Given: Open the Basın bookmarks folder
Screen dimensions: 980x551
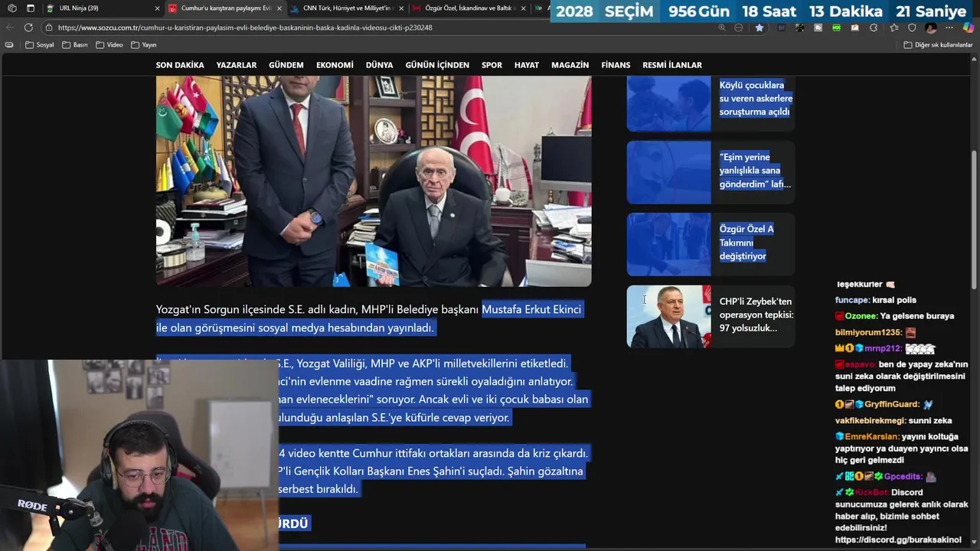Looking at the screenshot, I should tap(75, 45).
